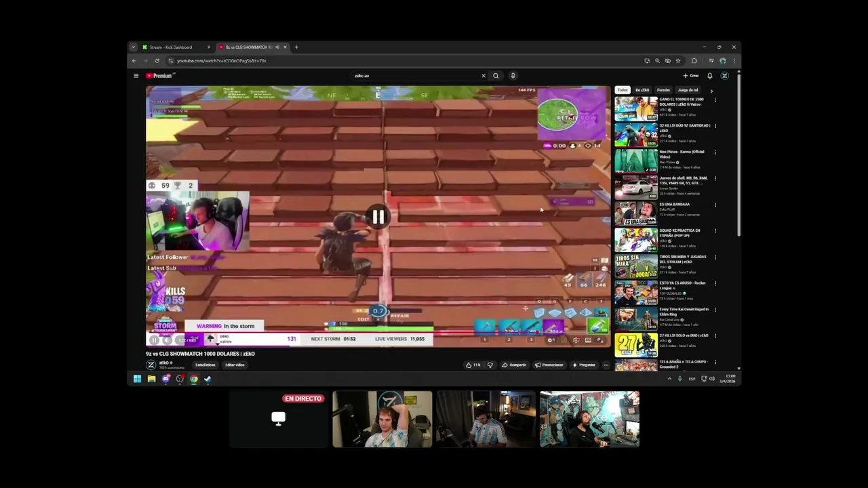The width and height of the screenshot is (868, 488).
Task: Open the player settings gear
Action: click(x=576, y=340)
